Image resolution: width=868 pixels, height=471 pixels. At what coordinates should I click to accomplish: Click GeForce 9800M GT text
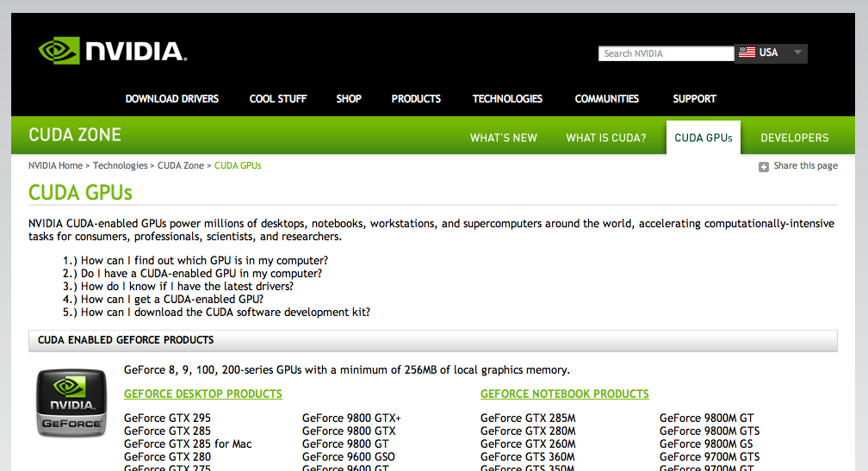[x=707, y=418]
